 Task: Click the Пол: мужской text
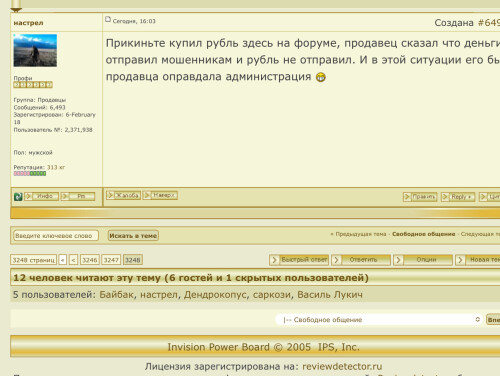tap(33, 152)
